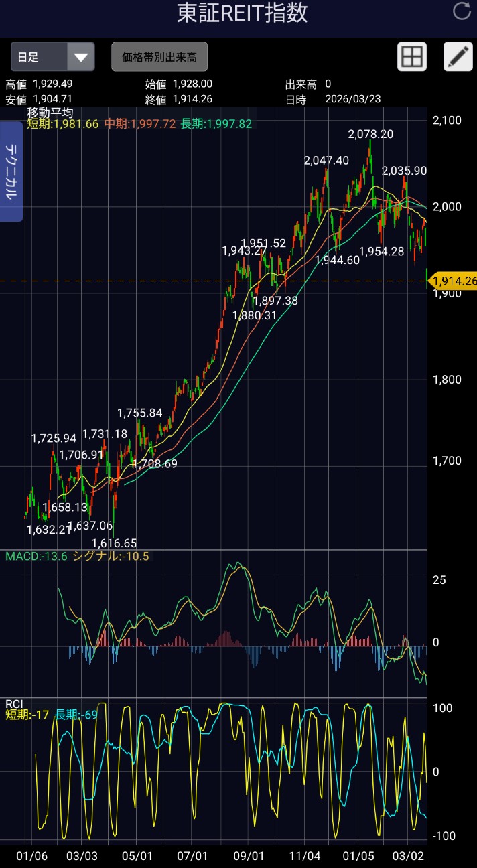Click the 1,800 price axis label
Image resolution: width=477 pixels, height=868 pixels.
point(447,380)
